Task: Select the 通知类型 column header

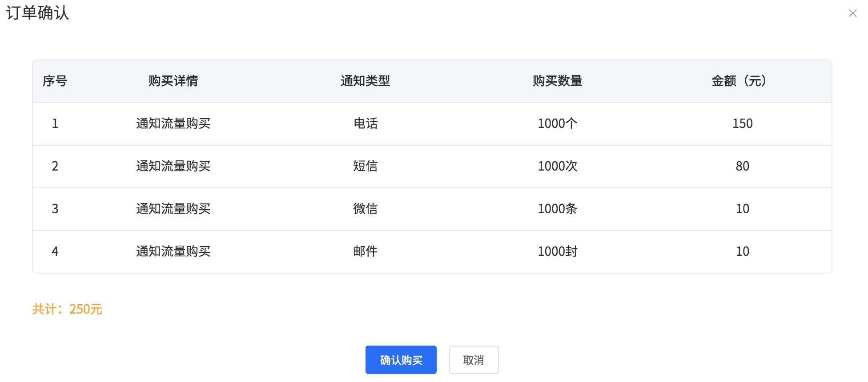Action: tap(365, 81)
